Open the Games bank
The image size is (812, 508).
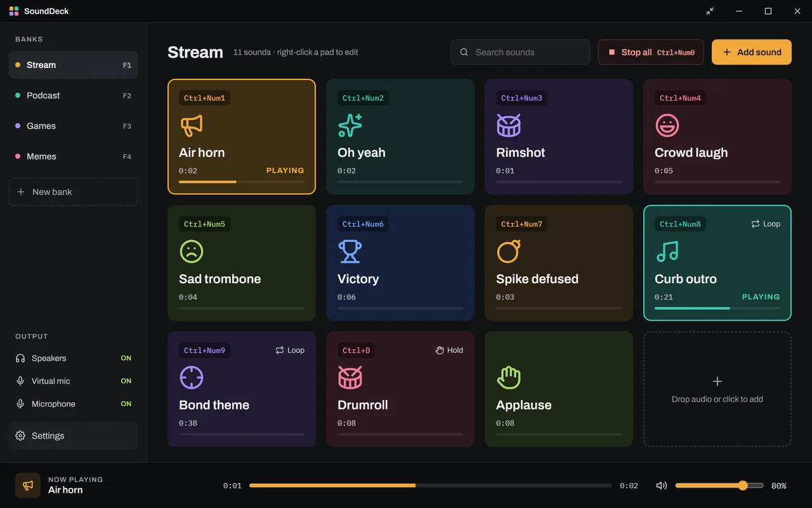point(73,126)
